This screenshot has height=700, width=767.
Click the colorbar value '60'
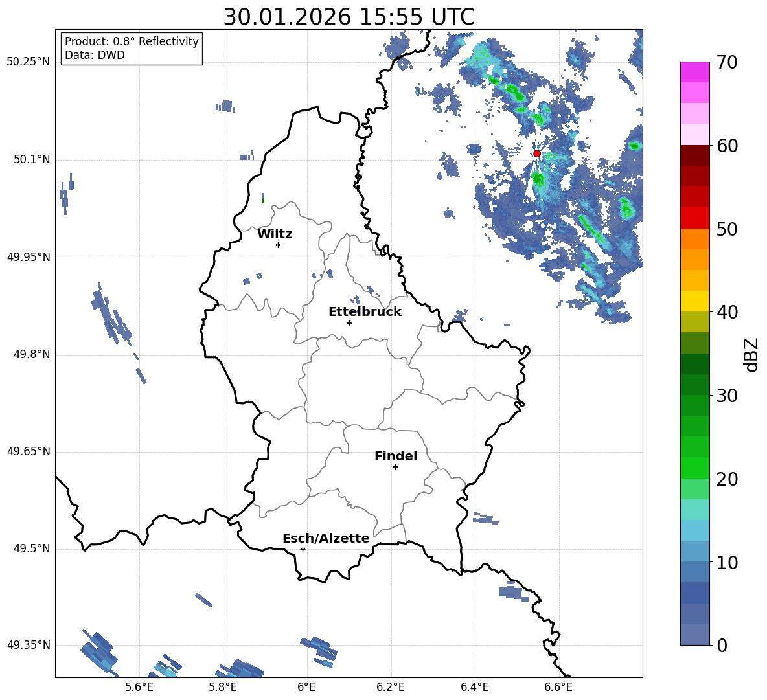726,145
